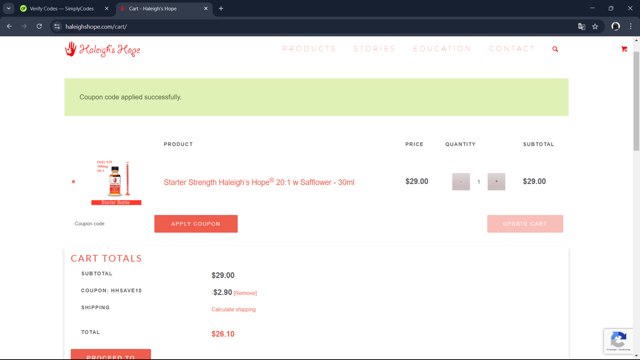Decrease quantity with the minus button
The height and width of the screenshot is (360, 640).
461,182
